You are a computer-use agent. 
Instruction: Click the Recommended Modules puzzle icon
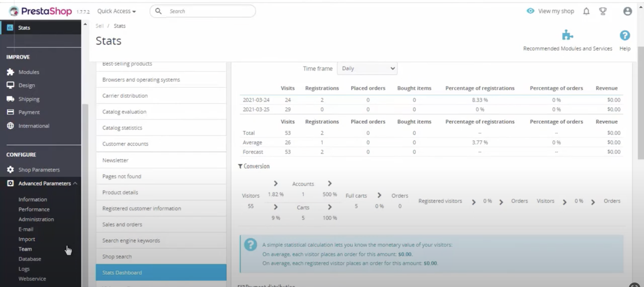(567, 35)
